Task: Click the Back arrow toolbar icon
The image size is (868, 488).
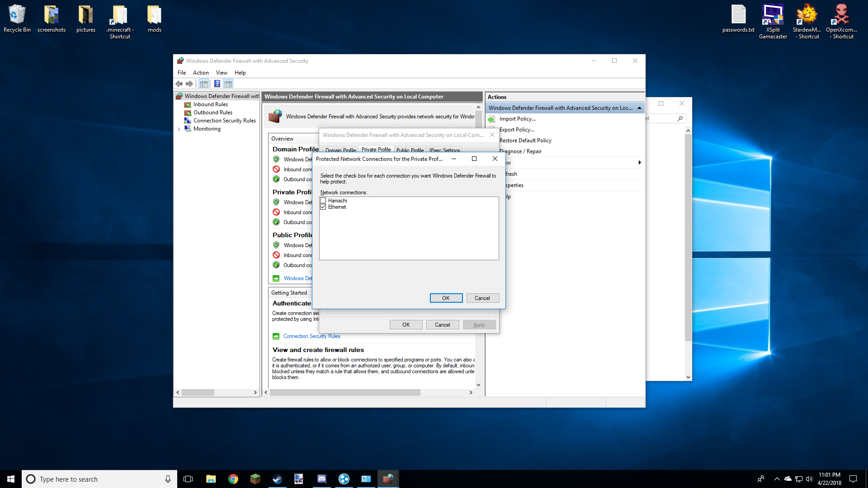Action: tap(179, 84)
